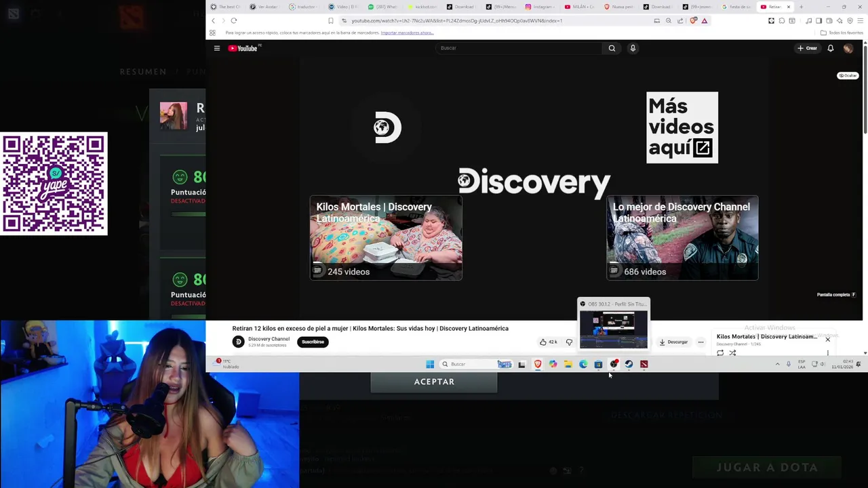
Task: Open the YouTube guide hamburger menu
Action: tap(217, 48)
